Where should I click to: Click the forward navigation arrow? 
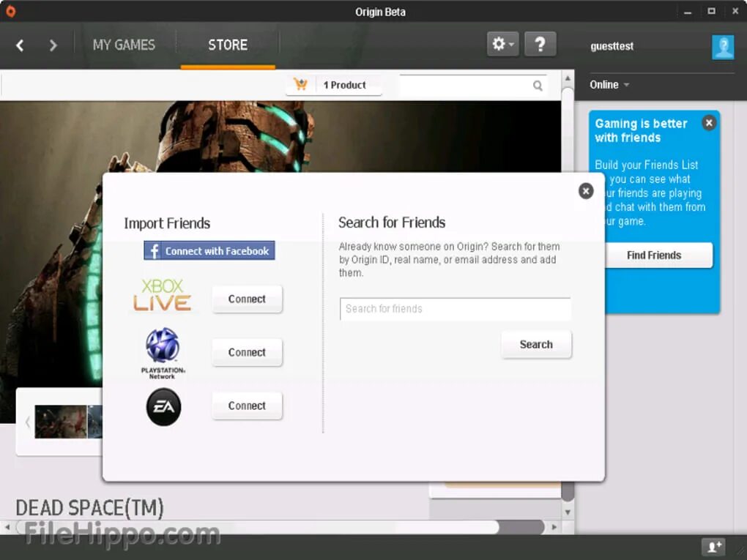[53, 45]
